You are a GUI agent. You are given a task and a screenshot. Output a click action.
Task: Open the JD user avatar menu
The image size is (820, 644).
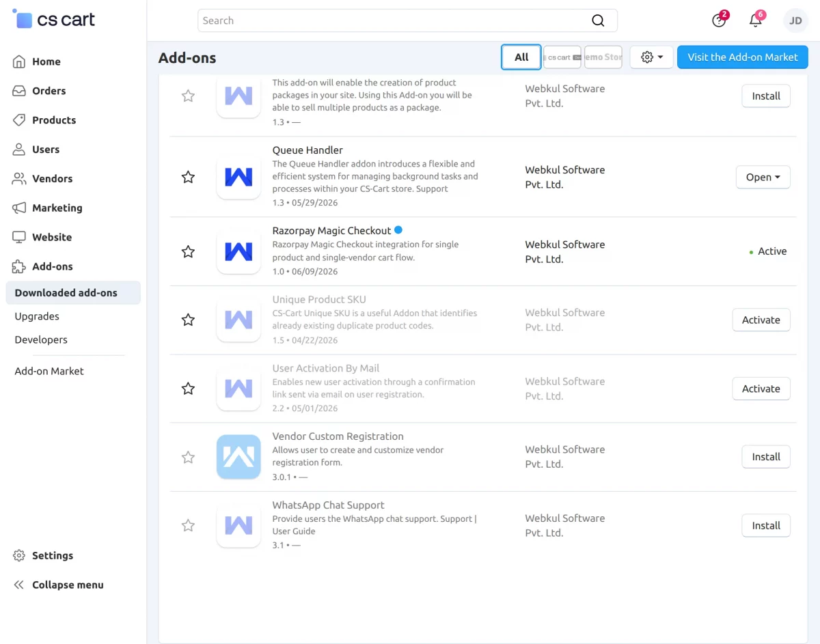coord(795,20)
